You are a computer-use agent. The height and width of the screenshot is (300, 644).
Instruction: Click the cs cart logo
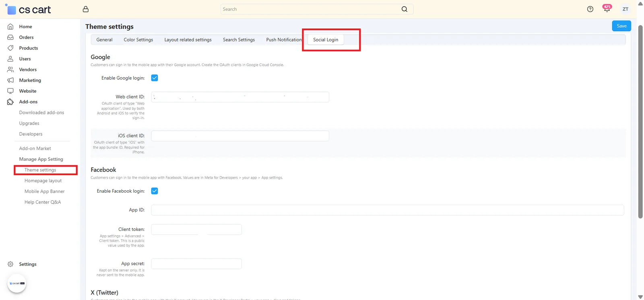click(28, 9)
